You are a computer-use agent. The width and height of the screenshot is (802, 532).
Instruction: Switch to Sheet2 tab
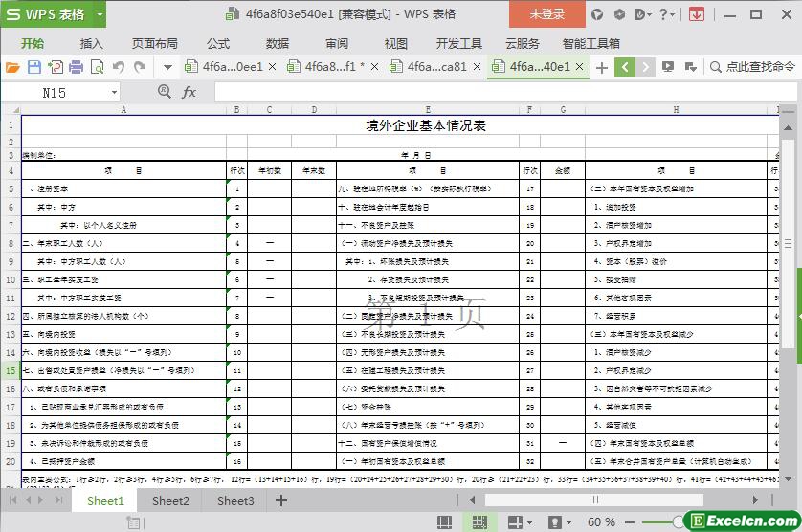170,500
